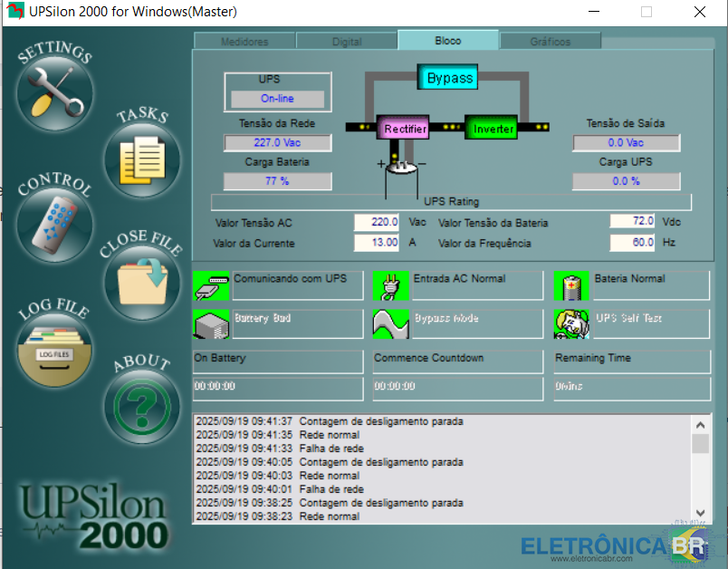Click the Entrada AC Normal plug icon
The image size is (728, 569).
tap(392, 285)
